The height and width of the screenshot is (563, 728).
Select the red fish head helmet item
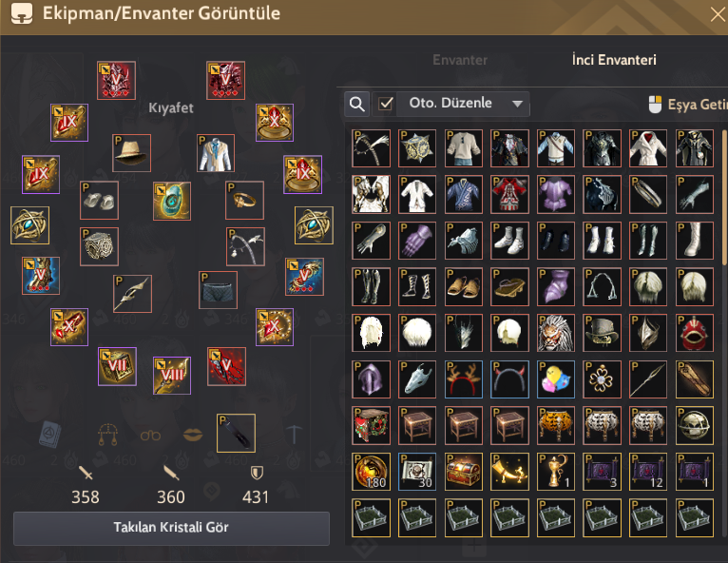(694, 333)
